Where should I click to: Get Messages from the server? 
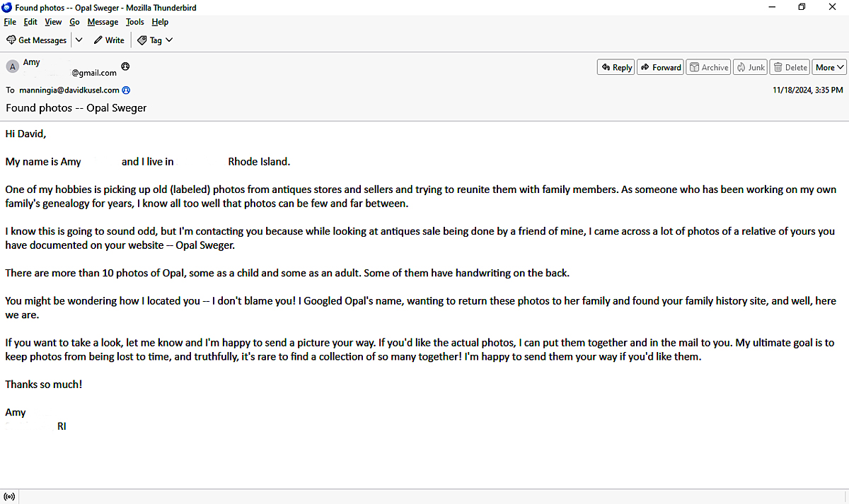click(x=36, y=40)
